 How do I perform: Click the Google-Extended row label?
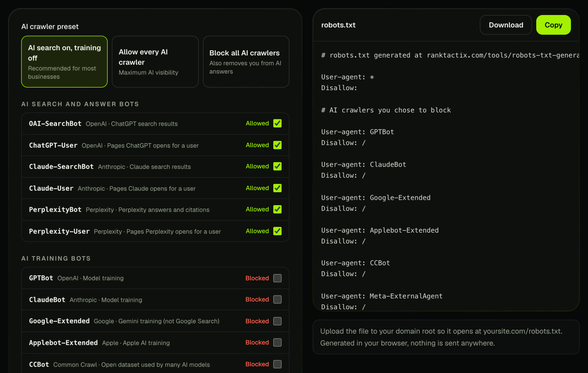(x=59, y=321)
